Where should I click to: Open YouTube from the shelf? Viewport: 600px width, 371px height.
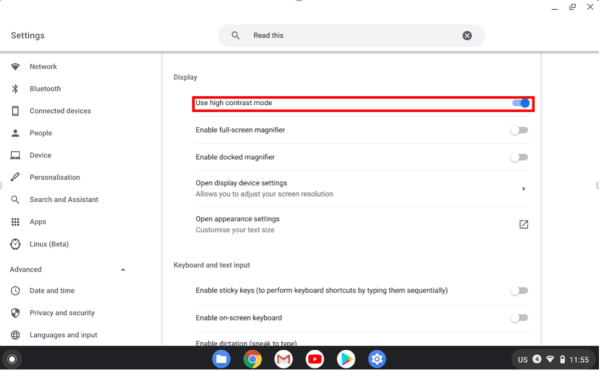tap(315, 359)
